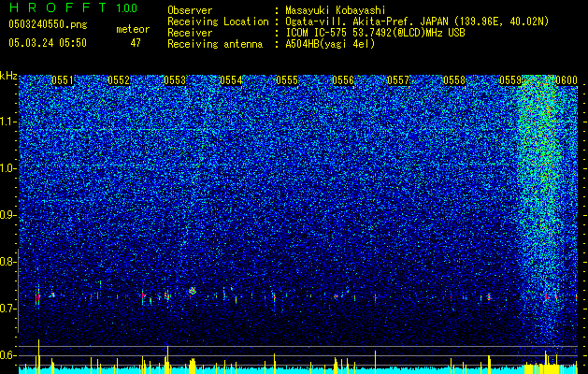Click the 'Receiving Location' label
The width and height of the screenshot is (588, 374).
click(218, 22)
